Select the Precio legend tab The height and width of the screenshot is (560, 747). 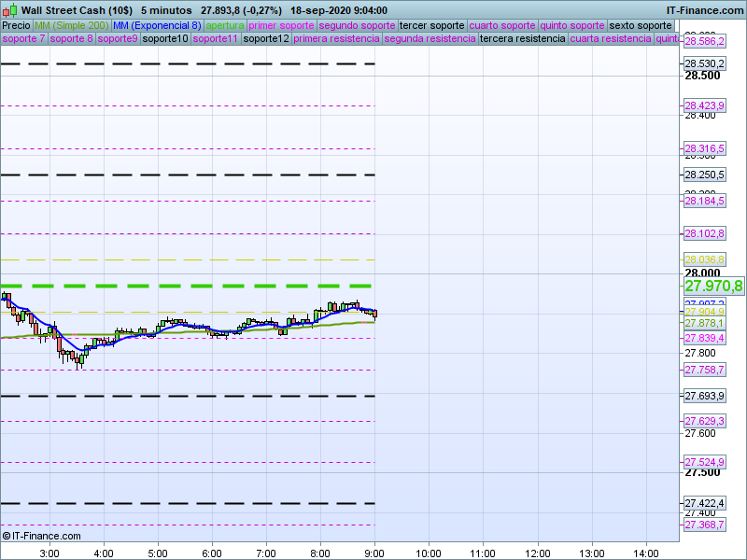click(x=16, y=25)
